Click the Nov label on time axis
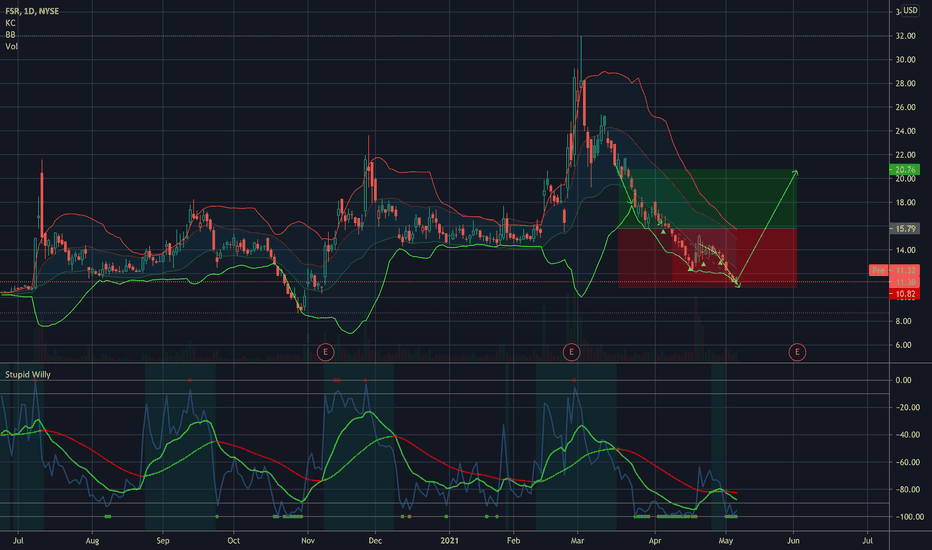 pyautogui.click(x=307, y=540)
